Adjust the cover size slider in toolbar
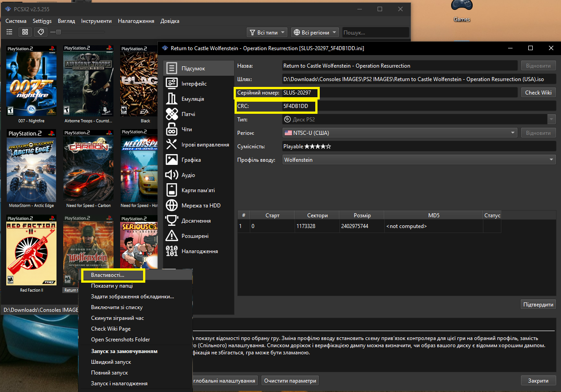561x392 pixels. 58,32
